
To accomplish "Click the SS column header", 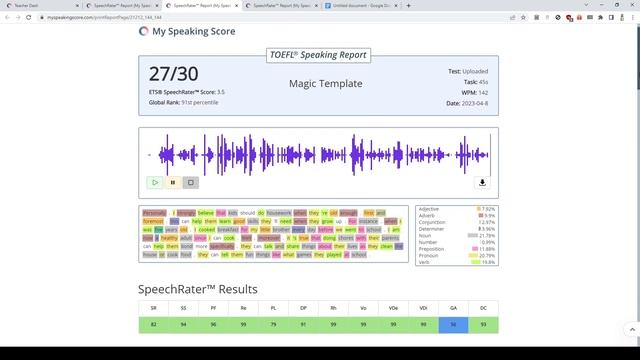I will click(x=183, y=308).
